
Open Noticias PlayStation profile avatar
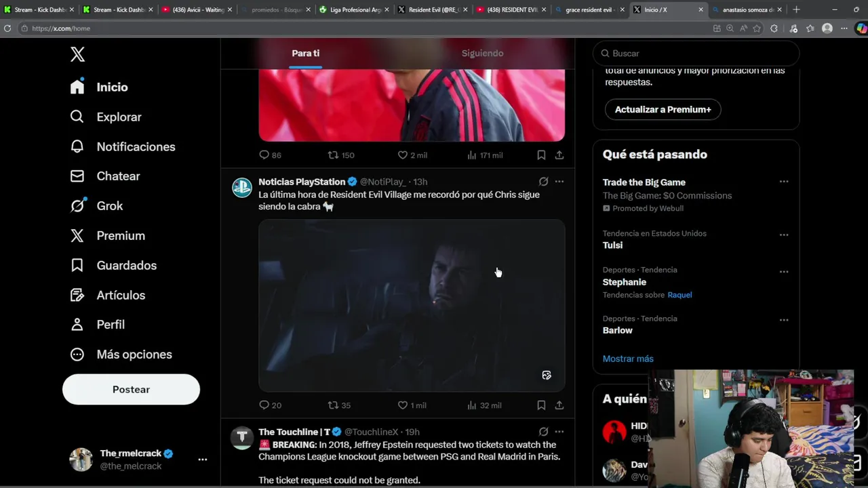pos(242,187)
